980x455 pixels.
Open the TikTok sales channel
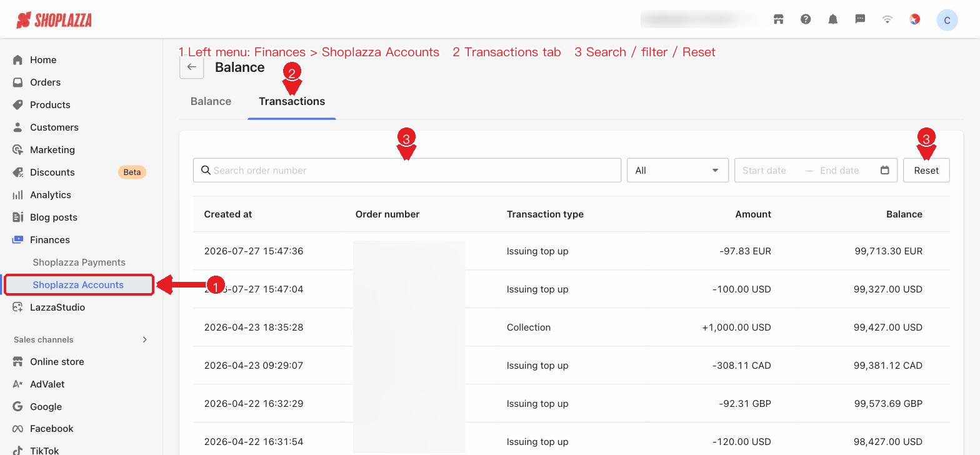(44, 450)
